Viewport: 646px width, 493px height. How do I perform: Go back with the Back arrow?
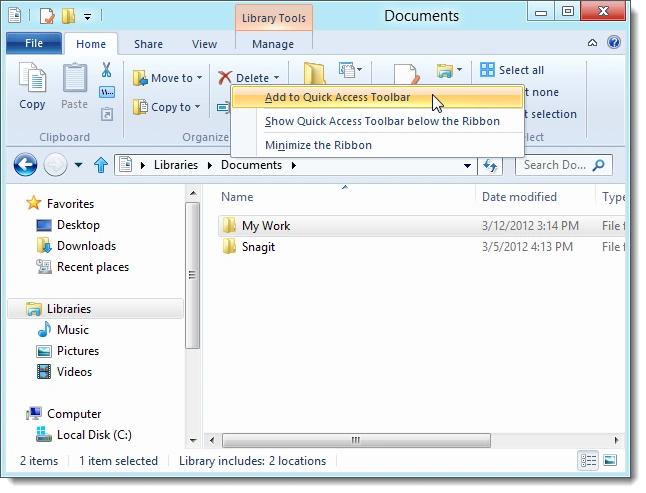[x=25, y=165]
